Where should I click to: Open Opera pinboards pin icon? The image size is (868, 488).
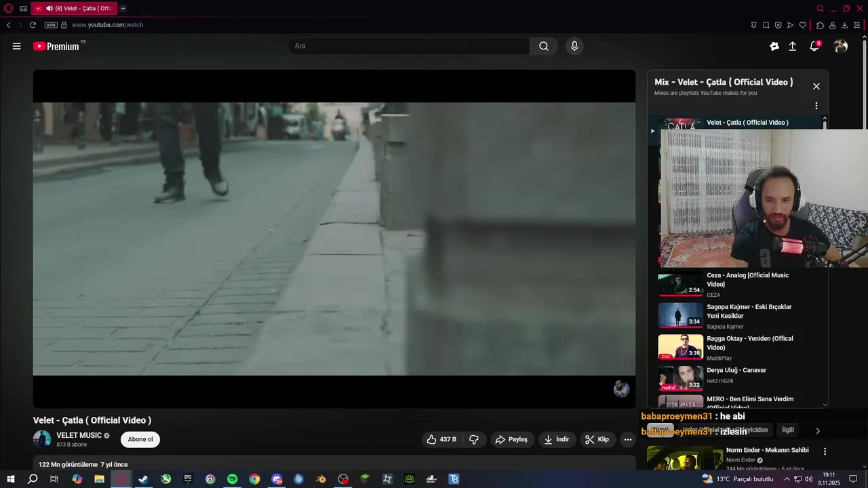tap(753, 25)
